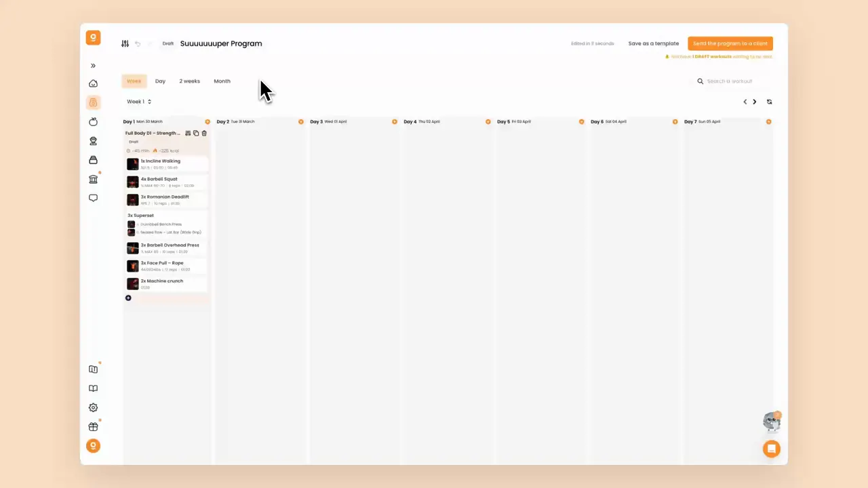This screenshot has width=868, height=488.
Task: Open program settings sliders icon beside Draft
Action: (x=125, y=43)
